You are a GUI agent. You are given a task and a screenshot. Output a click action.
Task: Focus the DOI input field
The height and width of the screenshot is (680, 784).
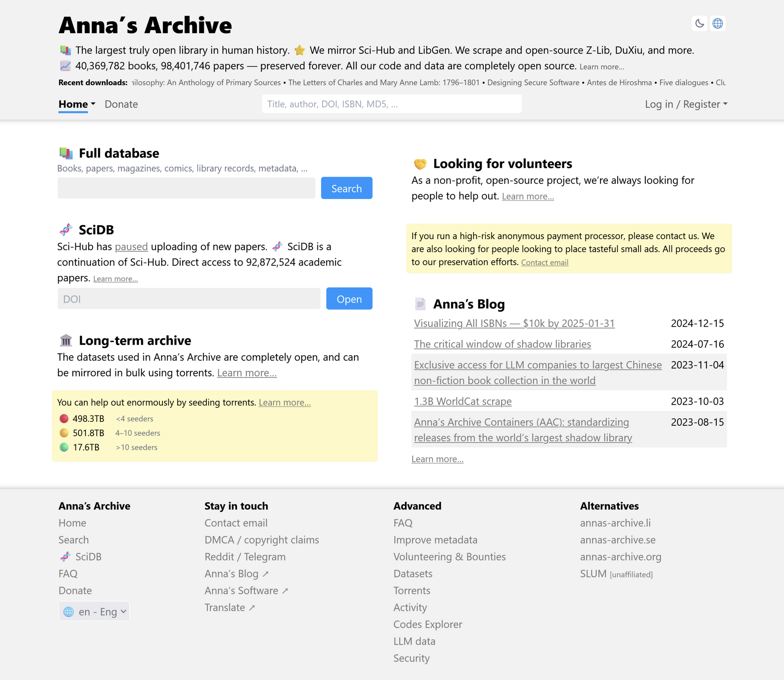click(189, 299)
